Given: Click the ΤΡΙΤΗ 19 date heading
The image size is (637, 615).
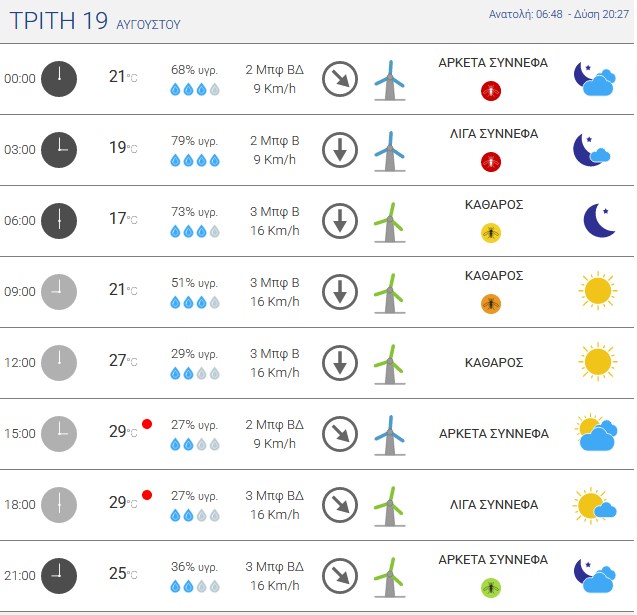Looking at the screenshot, I should coord(58,20).
